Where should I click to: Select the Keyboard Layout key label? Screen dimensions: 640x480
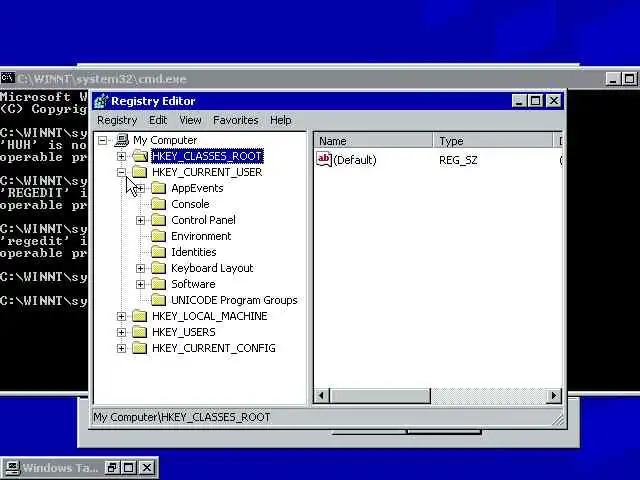212,268
